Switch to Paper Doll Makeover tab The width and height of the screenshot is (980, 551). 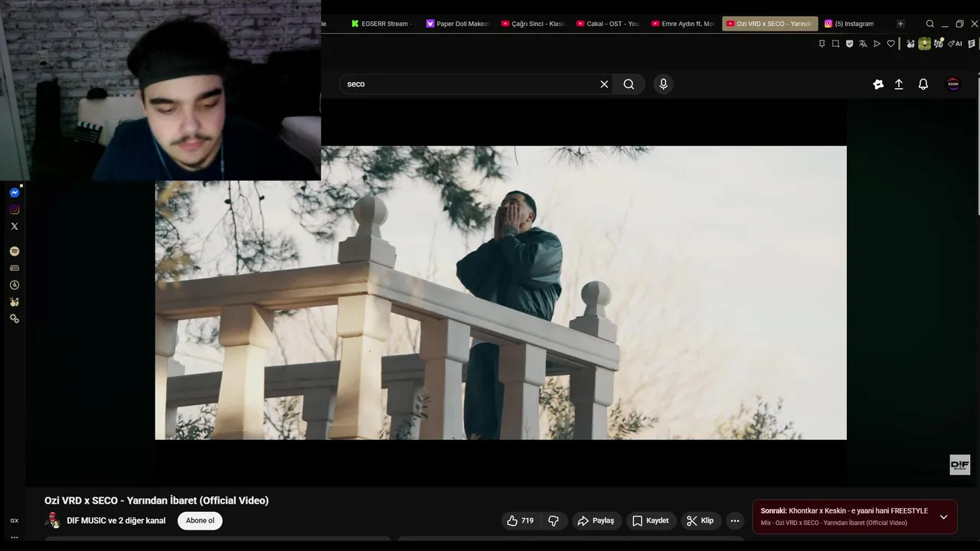(x=457, y=24)
